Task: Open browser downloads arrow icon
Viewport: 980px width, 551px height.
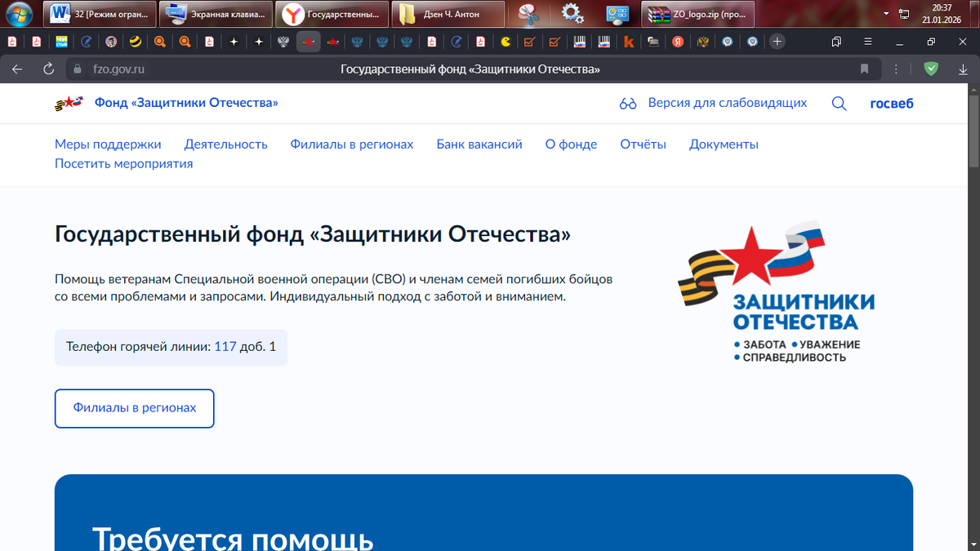Action: pos(964,69)
